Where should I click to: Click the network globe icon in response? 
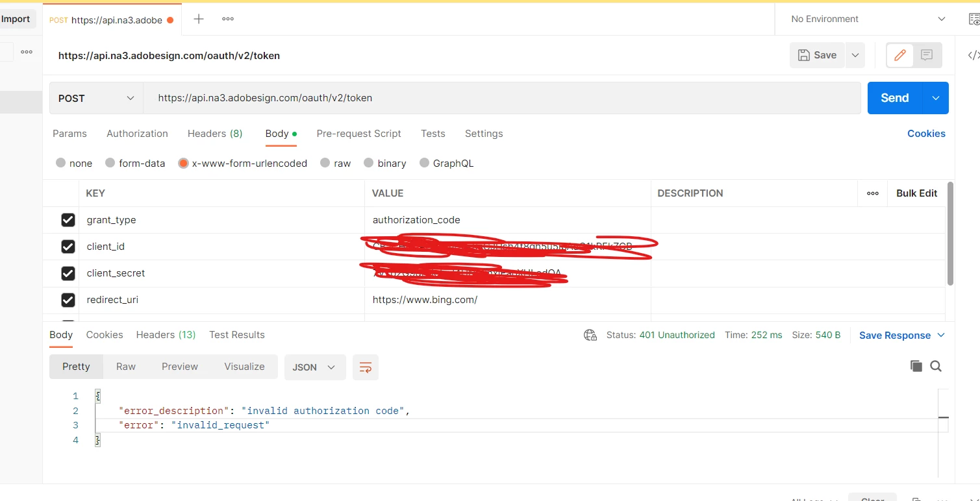[590, 335]
